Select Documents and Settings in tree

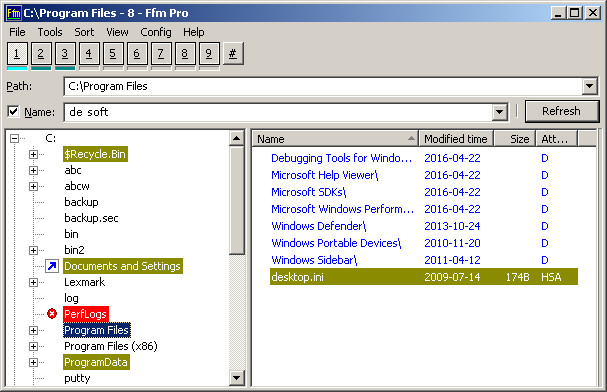pos(123,266)
